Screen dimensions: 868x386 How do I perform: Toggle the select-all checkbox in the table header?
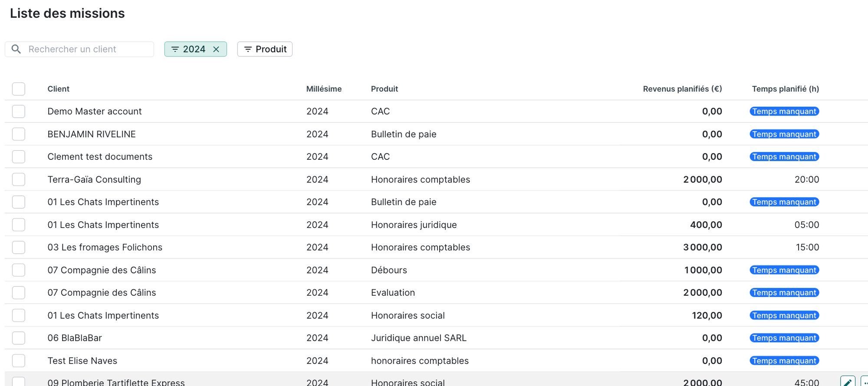coord(19,89)
